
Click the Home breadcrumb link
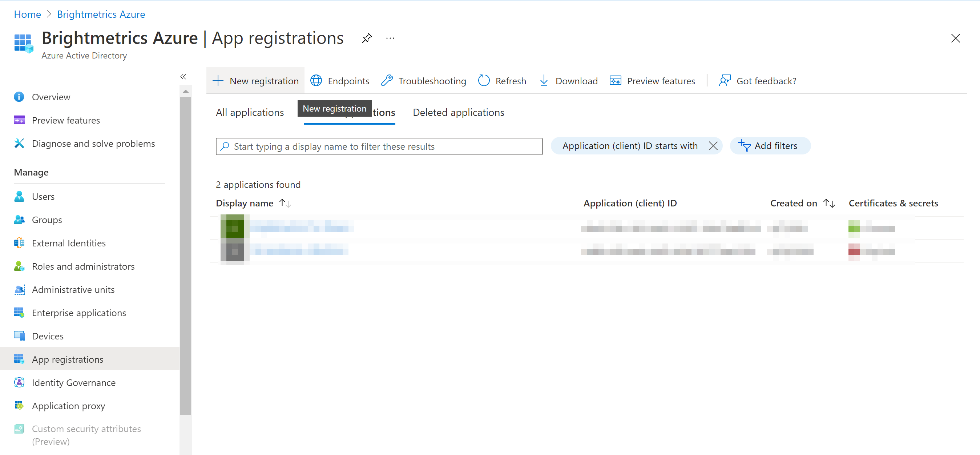[27, 14]
